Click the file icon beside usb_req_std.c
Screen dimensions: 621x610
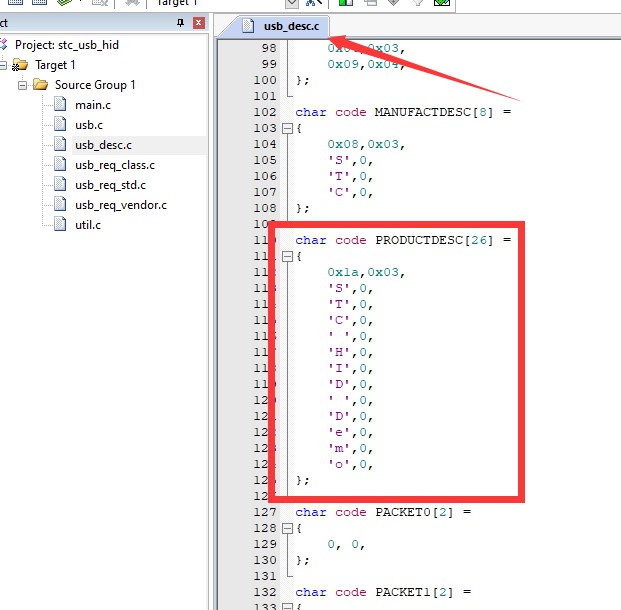[60, 184]
